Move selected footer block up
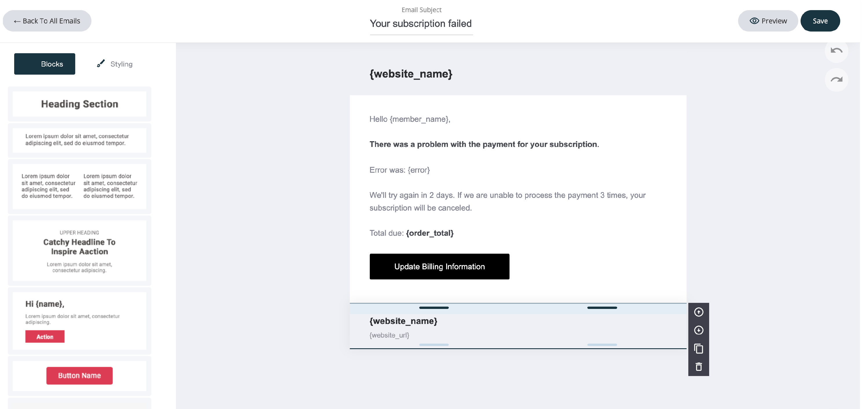868x409 pixels. pos(698,312)
